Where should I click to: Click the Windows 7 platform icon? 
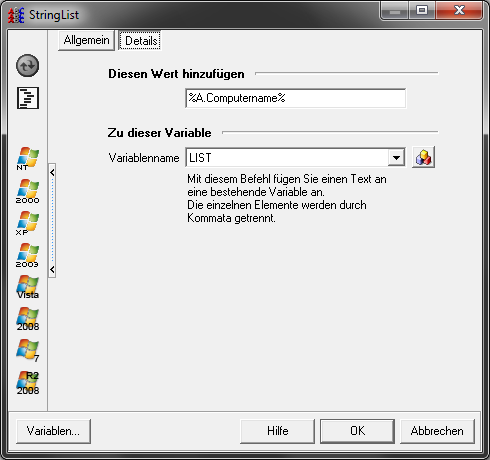click(x=27, y=351)
